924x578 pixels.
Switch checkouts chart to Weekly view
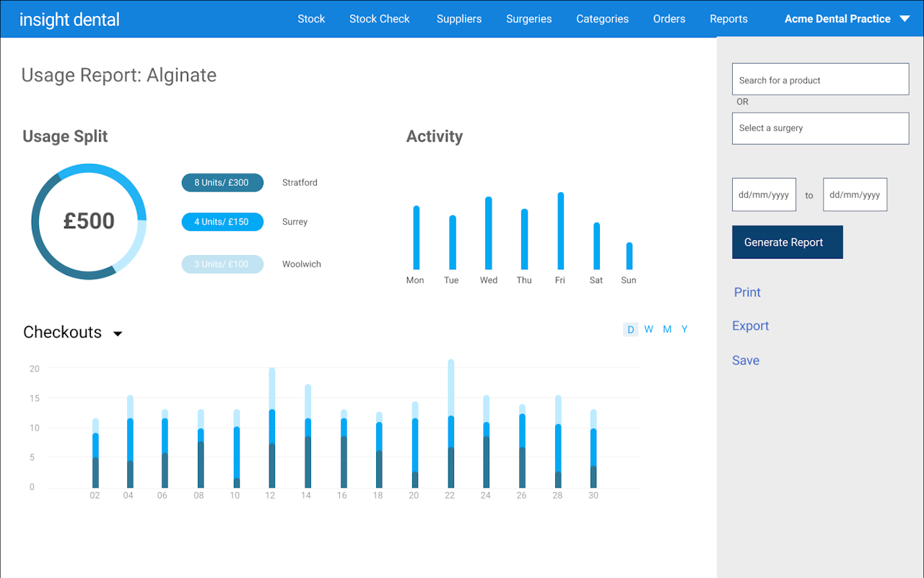(648, 329)
